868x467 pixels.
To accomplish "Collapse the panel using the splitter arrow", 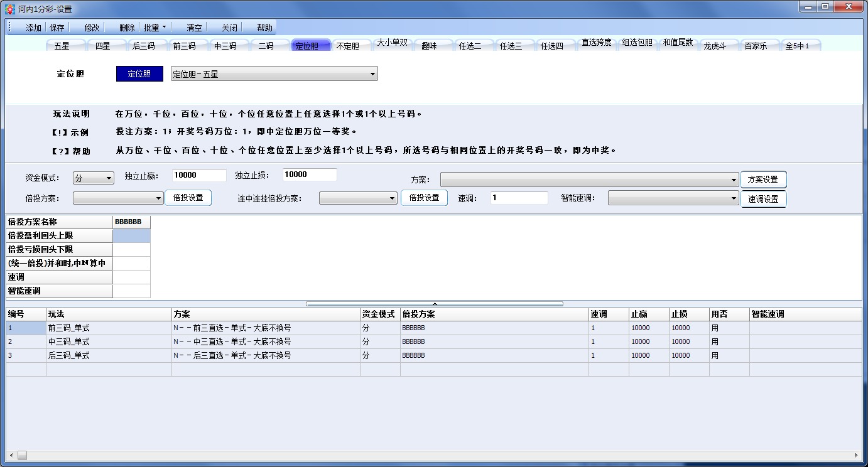I will click(x=435, y=303).
